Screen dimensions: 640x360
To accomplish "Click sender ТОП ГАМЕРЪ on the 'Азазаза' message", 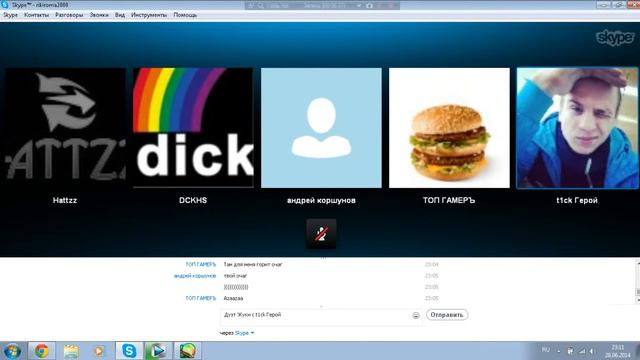I will pos(200,298).
